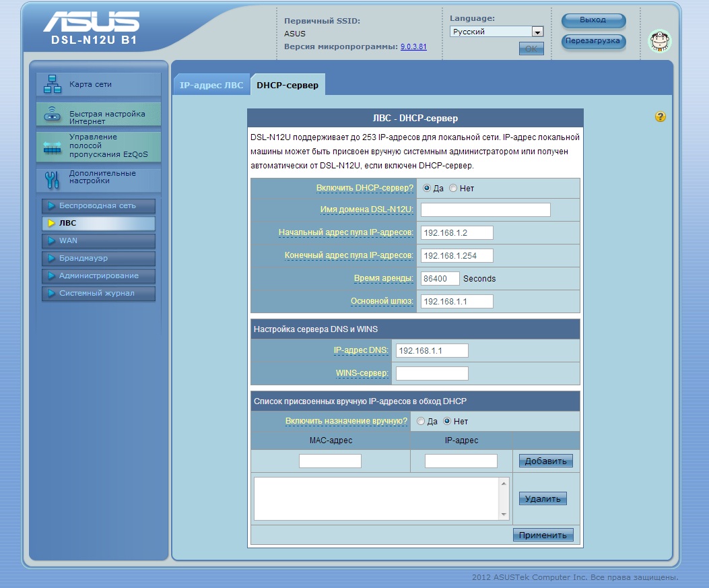Click the arrow icon next to Брандмауэр

coord(51,259)
